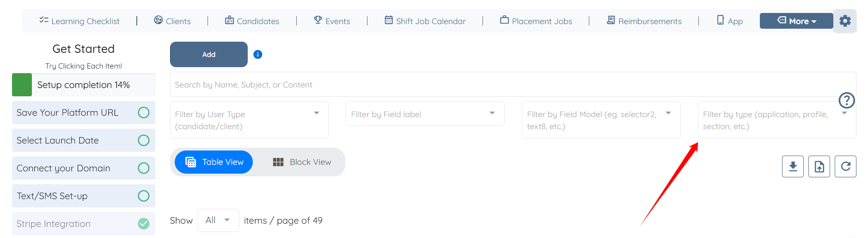
Task: Mark the Select Launch Date circle
Action: point(144,140)
